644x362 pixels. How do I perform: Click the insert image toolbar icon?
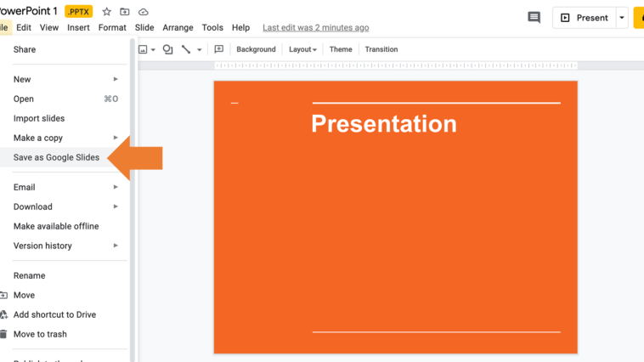(x=143, y=49)
